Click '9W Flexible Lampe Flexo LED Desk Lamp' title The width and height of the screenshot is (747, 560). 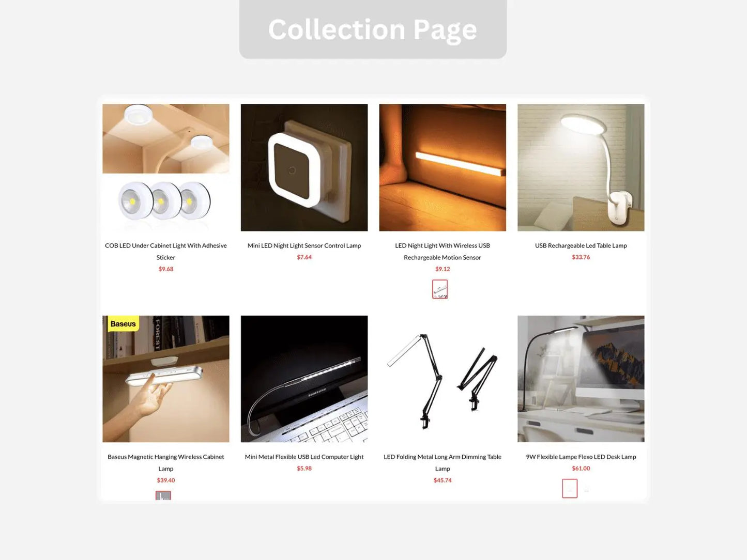[x=581, y=457]
